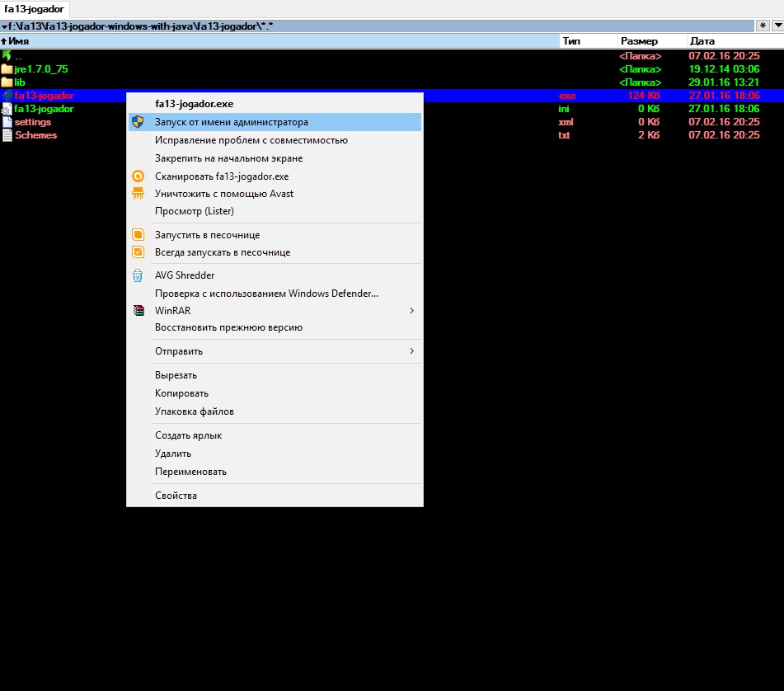Click the settings xml file icon
The width and height of the screenshot is (784, 691).
pos(7,121)
